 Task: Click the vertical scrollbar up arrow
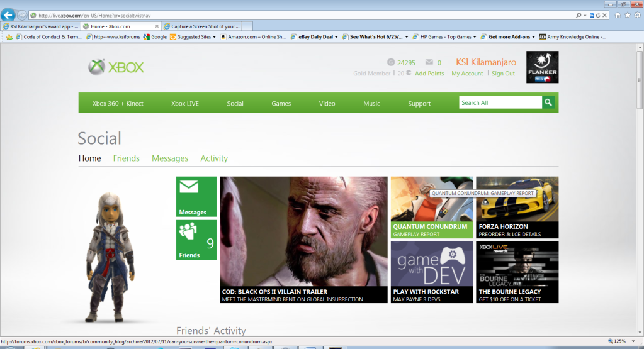point(640,48)
